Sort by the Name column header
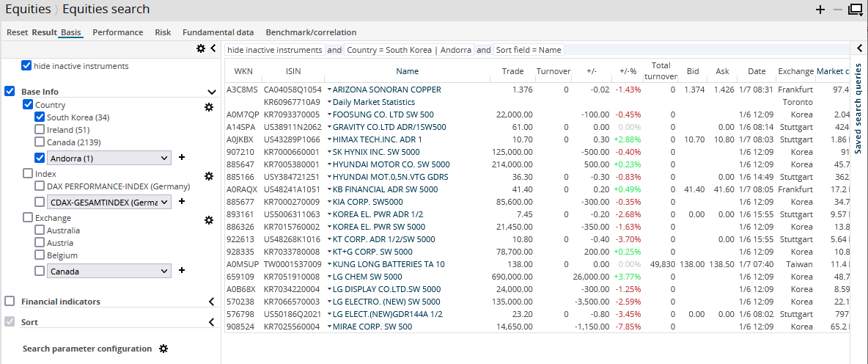This screenshot has width=868, height=364. [407, 71]
